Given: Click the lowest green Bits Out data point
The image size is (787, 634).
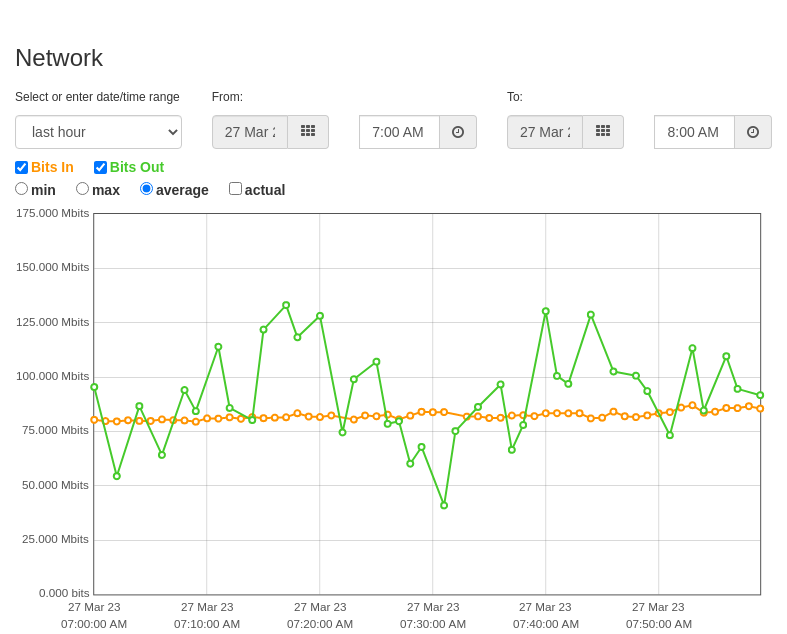Looking at the screenshot, I should coord(444,505).
